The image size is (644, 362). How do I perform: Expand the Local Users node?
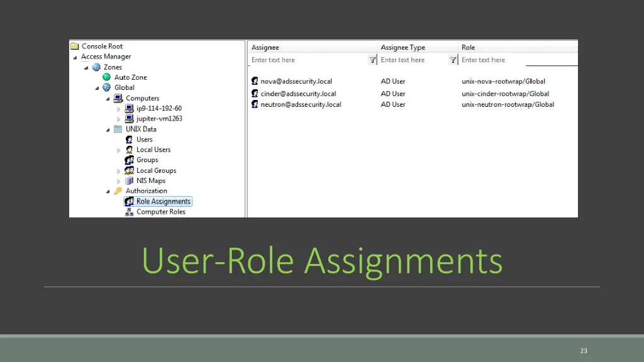(x=119, y=151)
